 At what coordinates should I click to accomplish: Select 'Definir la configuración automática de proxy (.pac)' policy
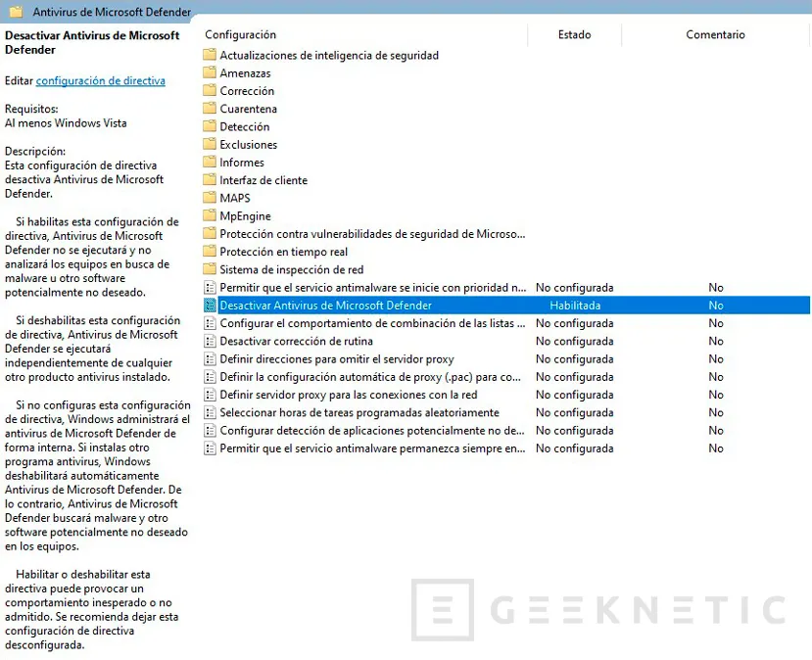[x=370, y=377]
